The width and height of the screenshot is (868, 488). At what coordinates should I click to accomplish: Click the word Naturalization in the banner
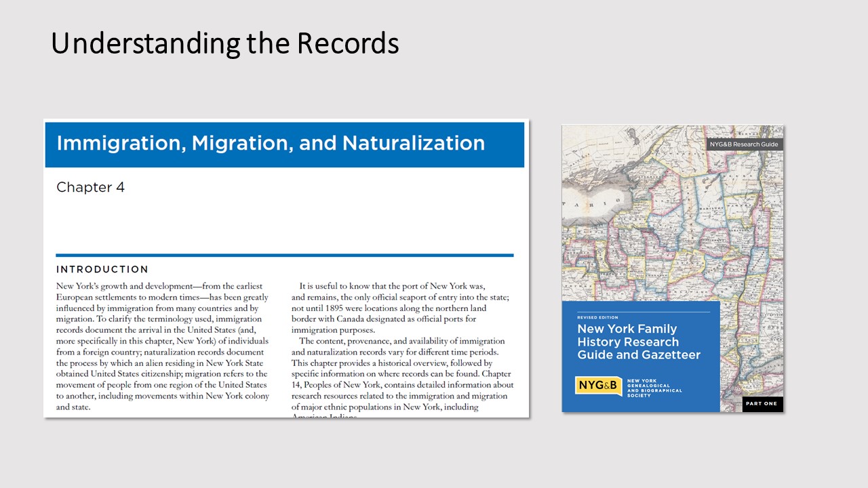click(414, 144)
